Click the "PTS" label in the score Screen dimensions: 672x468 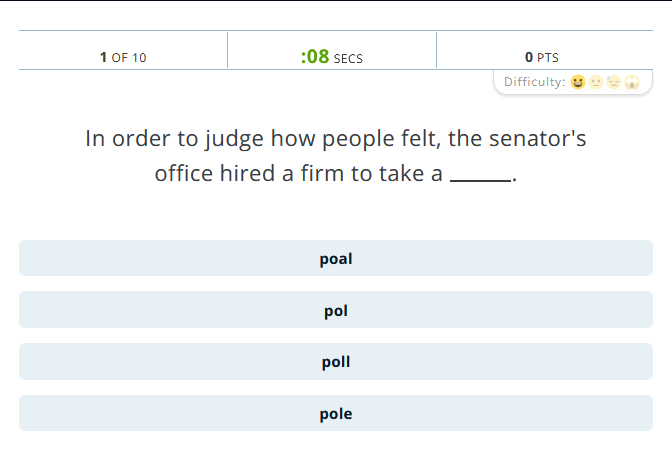[x=548, y=58]
